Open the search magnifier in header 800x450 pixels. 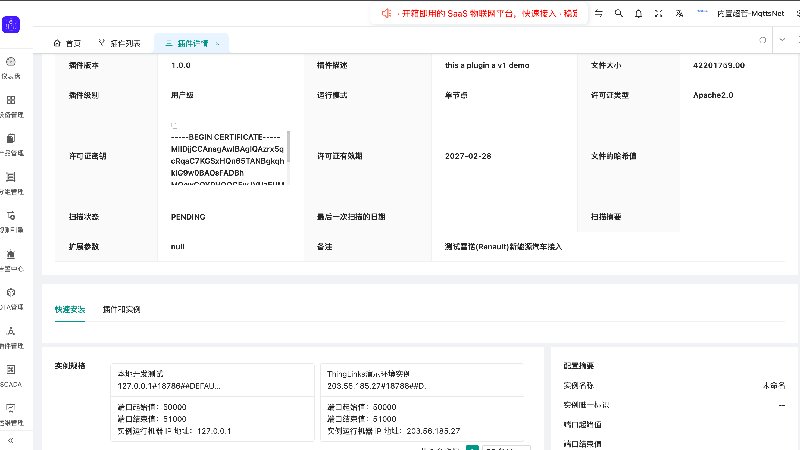click(x=618, y=13)
